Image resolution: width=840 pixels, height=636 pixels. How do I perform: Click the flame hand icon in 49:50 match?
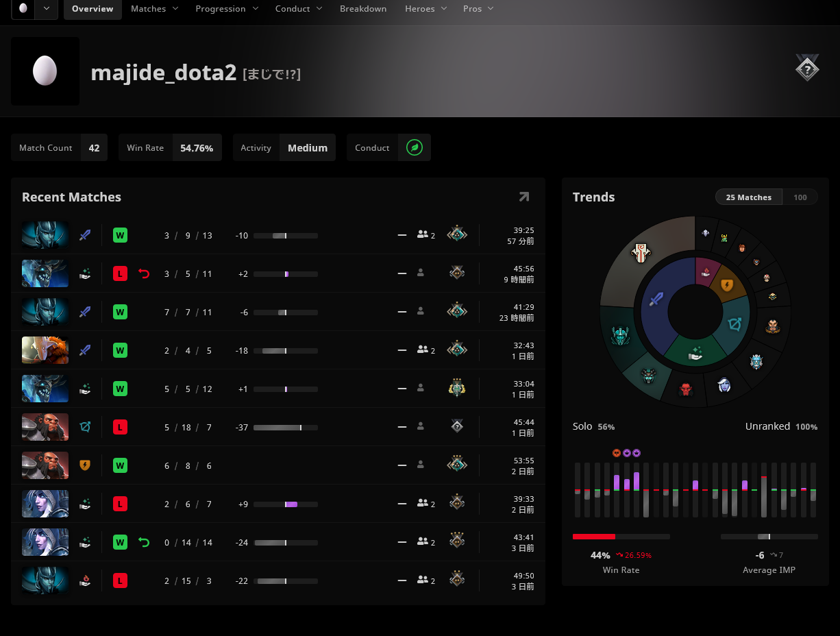[85, 580]
